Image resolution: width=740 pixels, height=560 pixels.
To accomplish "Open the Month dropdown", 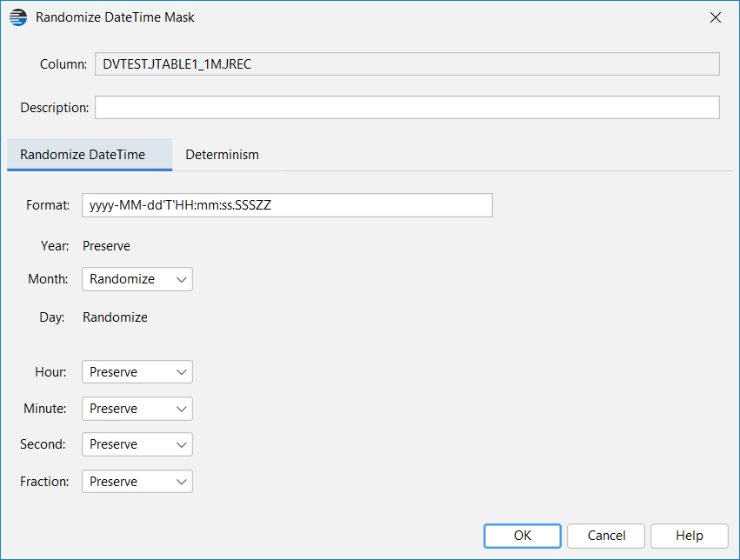I will [137, 279].
